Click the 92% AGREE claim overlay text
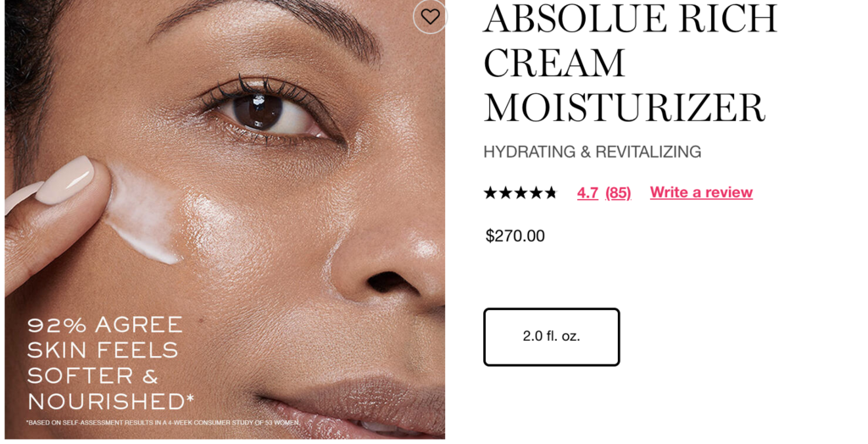 (x=104, y=325)
